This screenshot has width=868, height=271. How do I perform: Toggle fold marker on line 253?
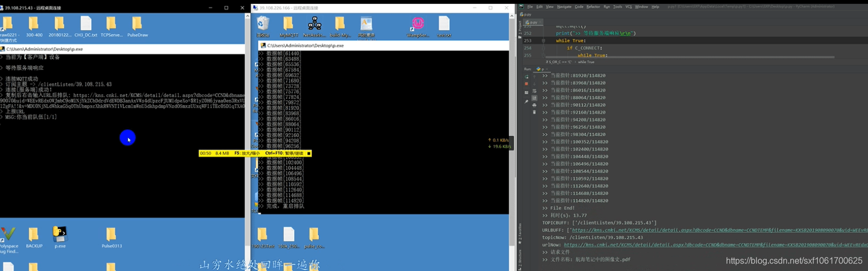pos(543,40)
